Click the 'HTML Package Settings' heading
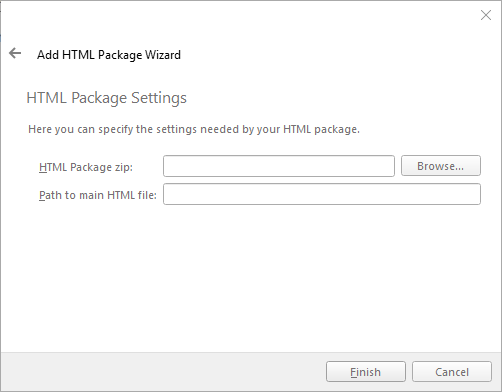The height and width of the screenshot is (392, 502). [x=106, y=98]
